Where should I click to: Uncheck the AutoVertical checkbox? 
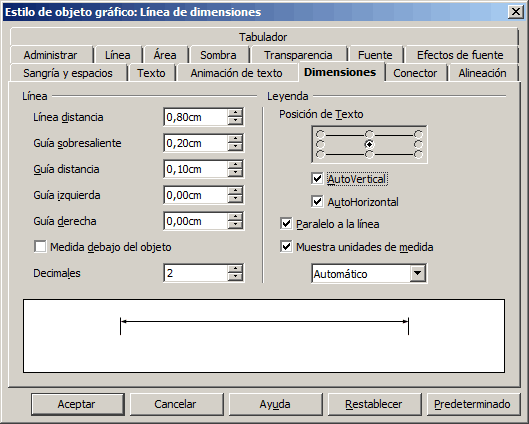point(317,178)
